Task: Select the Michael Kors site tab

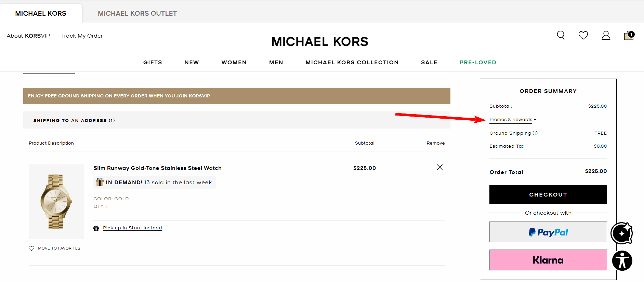Action: [41, 13]
